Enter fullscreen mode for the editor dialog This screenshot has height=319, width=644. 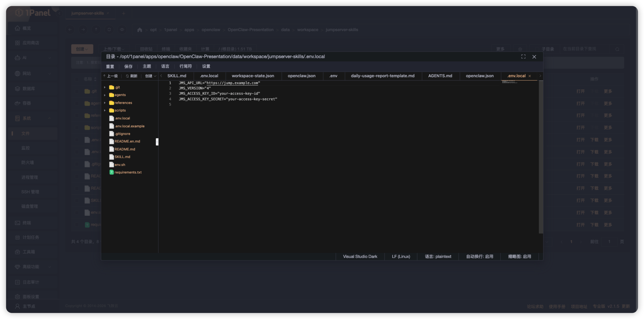click(x=523, y=57)
